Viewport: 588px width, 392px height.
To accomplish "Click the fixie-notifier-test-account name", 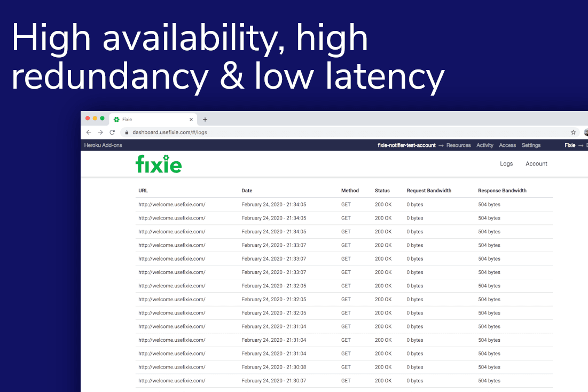I will click(x=406, y=145).
